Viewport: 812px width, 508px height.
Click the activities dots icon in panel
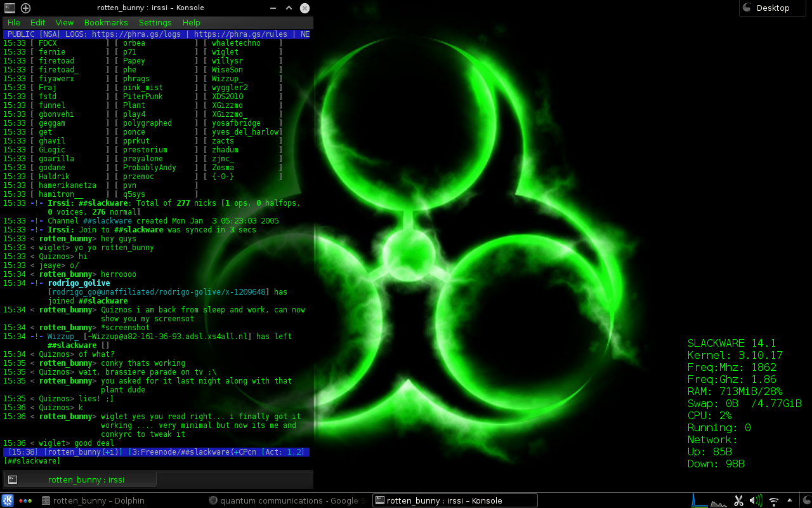[25, 500]
